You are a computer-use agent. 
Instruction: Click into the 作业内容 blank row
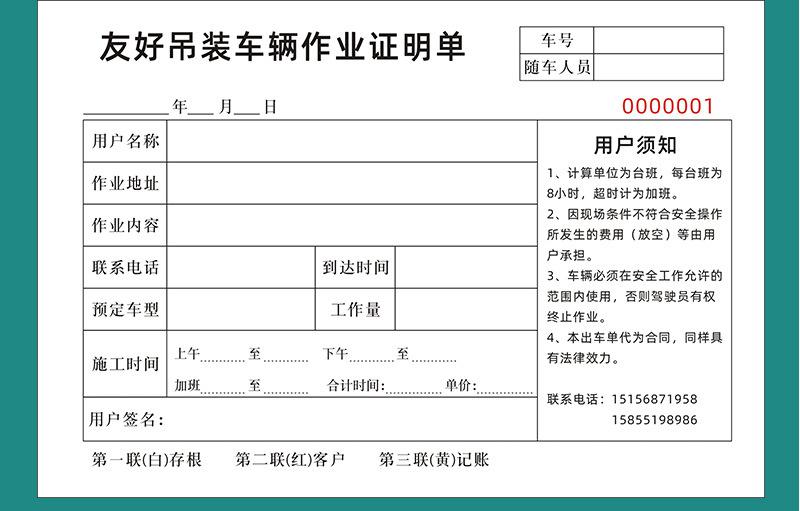coord(351,226)
